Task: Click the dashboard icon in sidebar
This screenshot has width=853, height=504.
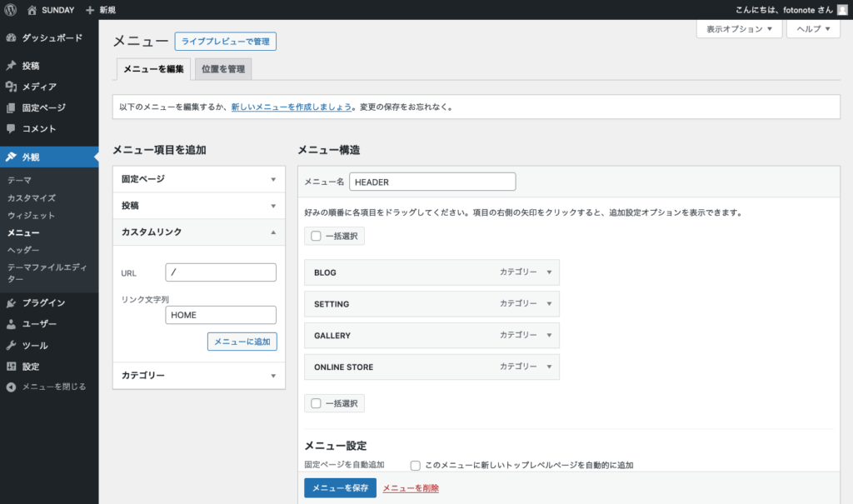Action: pyautogui.click(x=11, y=37)
